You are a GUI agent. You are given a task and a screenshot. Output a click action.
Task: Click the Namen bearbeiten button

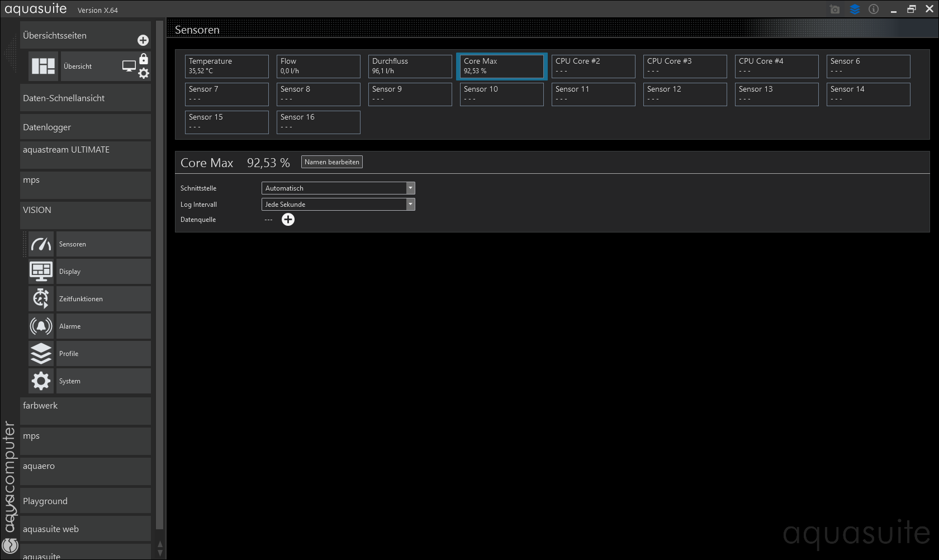pyautogui.click(x=331, y=162)
